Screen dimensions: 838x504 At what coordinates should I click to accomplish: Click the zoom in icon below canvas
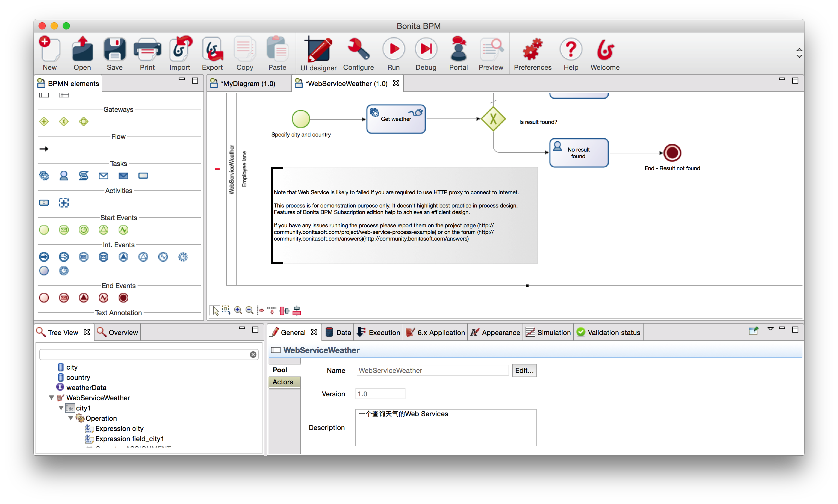(238, 310)
